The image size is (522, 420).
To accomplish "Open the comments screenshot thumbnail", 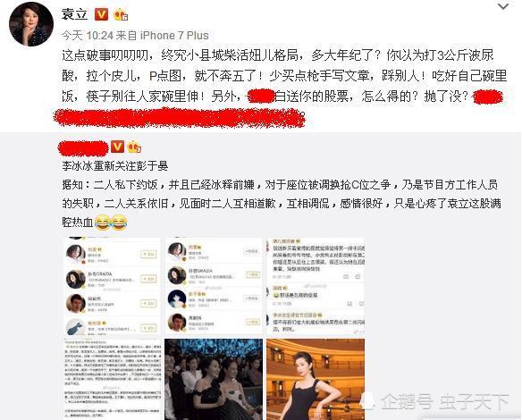I will click(x=316, y=286).
